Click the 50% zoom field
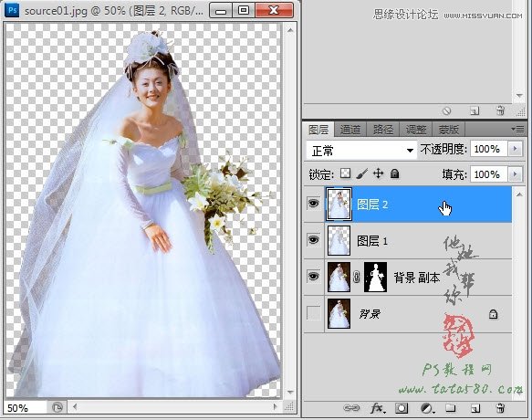 pos(26,407)
